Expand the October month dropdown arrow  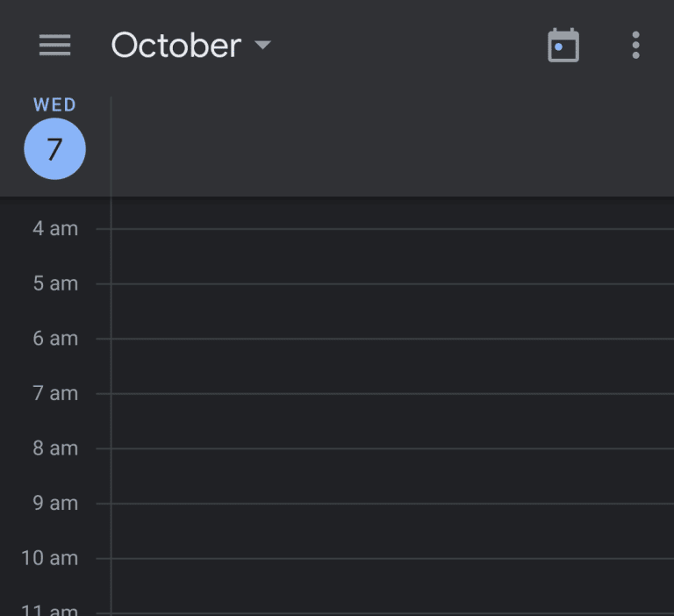click(x=262, y=45)
